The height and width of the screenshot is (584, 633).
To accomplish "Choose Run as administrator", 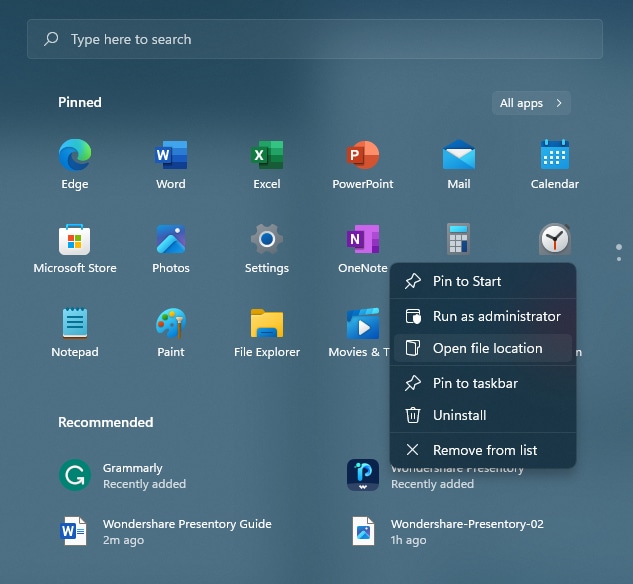I will (483, 316).
